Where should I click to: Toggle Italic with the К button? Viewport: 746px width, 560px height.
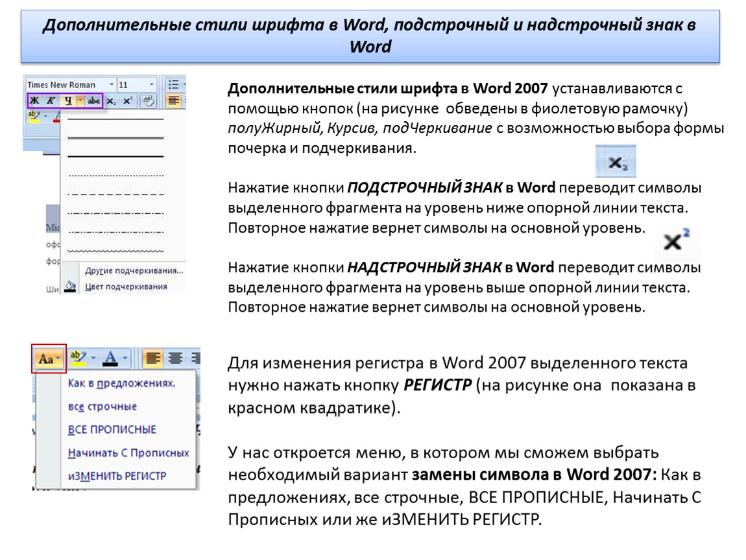(51, 100)
